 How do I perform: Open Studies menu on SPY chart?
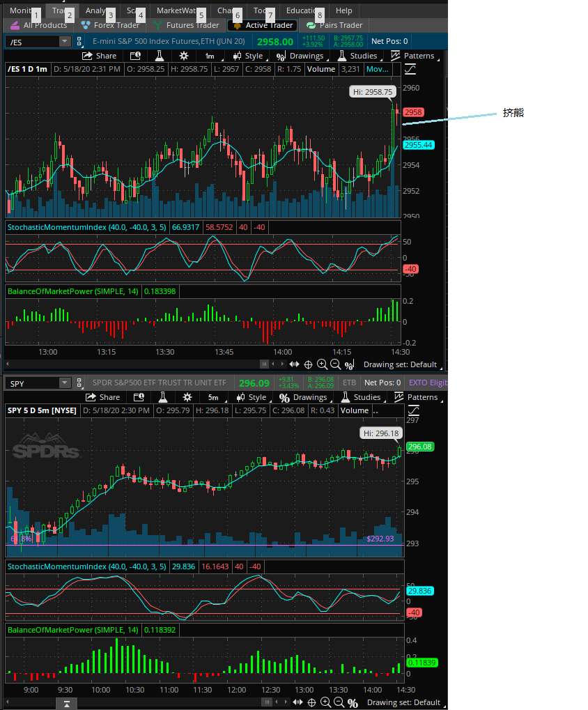click(362, 397)
